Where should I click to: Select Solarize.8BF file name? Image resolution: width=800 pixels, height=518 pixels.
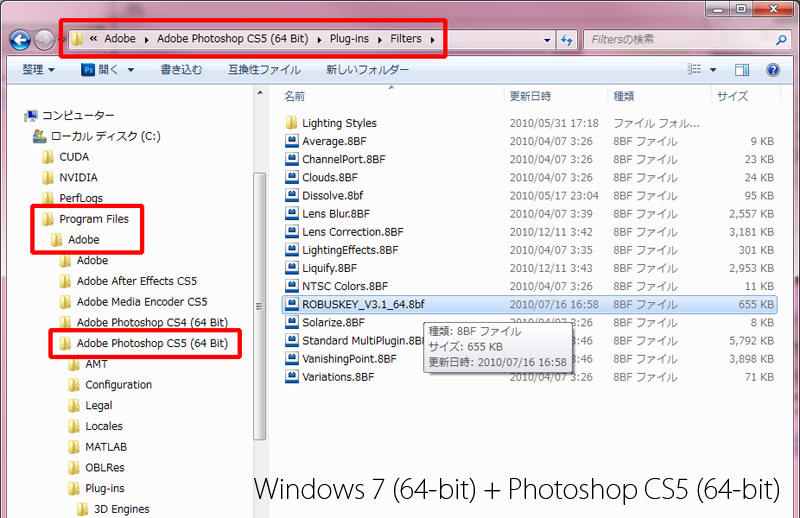(333, 323)
